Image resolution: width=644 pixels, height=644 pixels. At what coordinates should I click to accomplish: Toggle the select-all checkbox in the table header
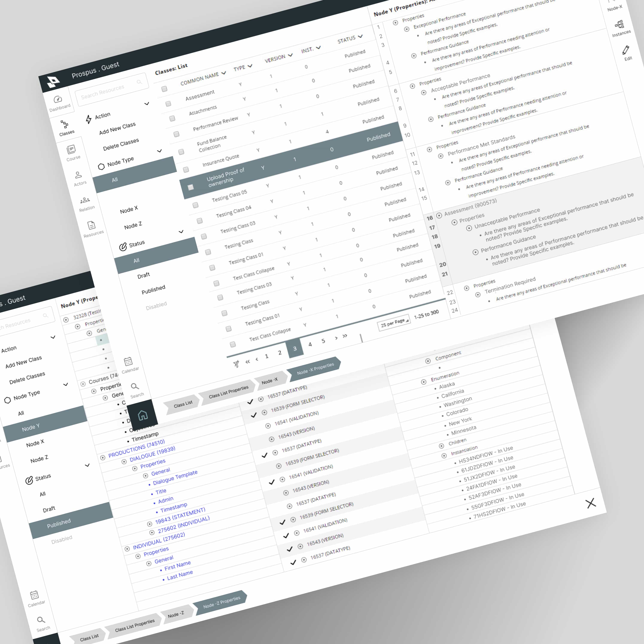tap(164, 89)
